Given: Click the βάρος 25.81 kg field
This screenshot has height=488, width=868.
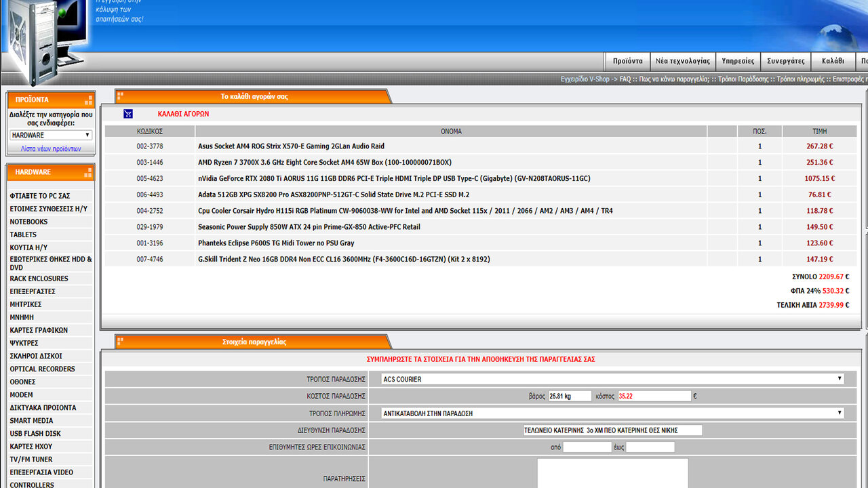Looking at the screenshot, I should tap(570, 396).
